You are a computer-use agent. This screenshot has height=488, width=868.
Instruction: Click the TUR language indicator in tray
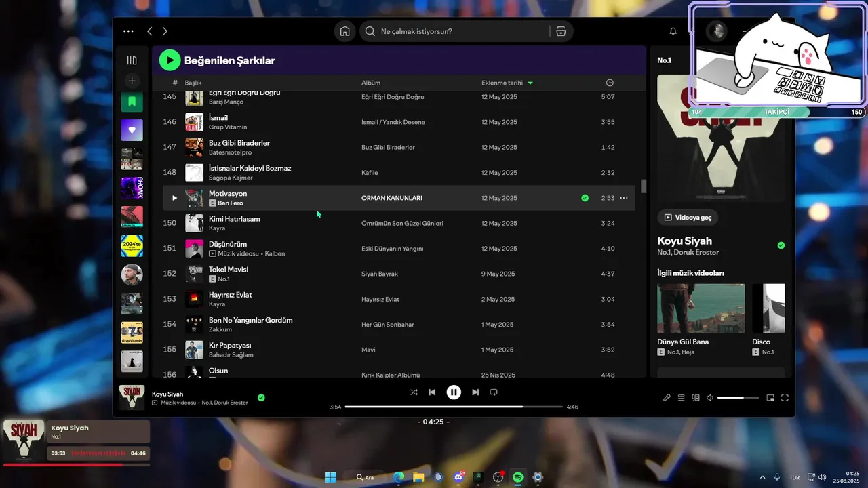click(x=794, y=477)
